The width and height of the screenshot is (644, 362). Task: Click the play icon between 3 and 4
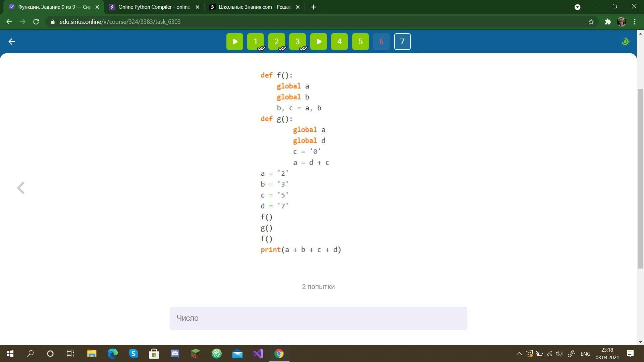[x=318, y=41]
